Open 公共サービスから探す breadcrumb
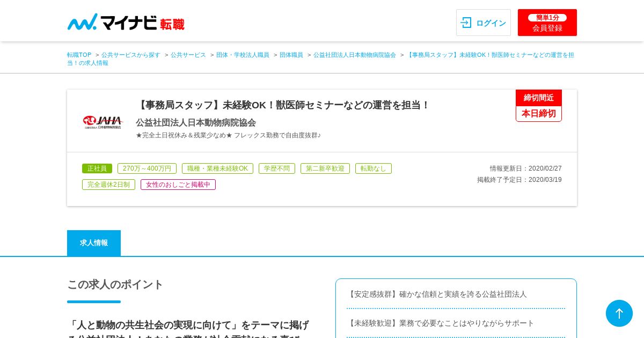644x338 pixels. click(x=131, y=55)
